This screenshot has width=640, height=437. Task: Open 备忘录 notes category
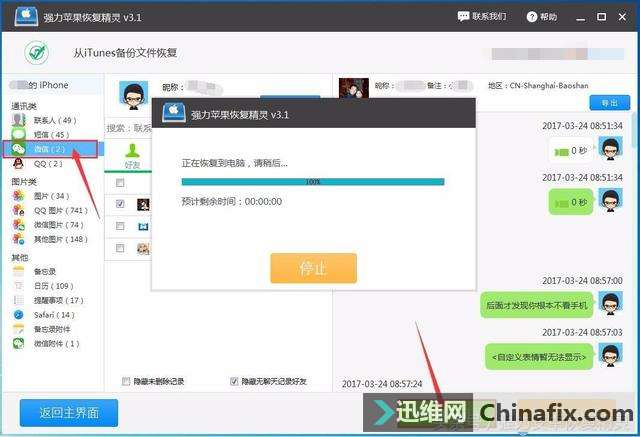[43, 271]
